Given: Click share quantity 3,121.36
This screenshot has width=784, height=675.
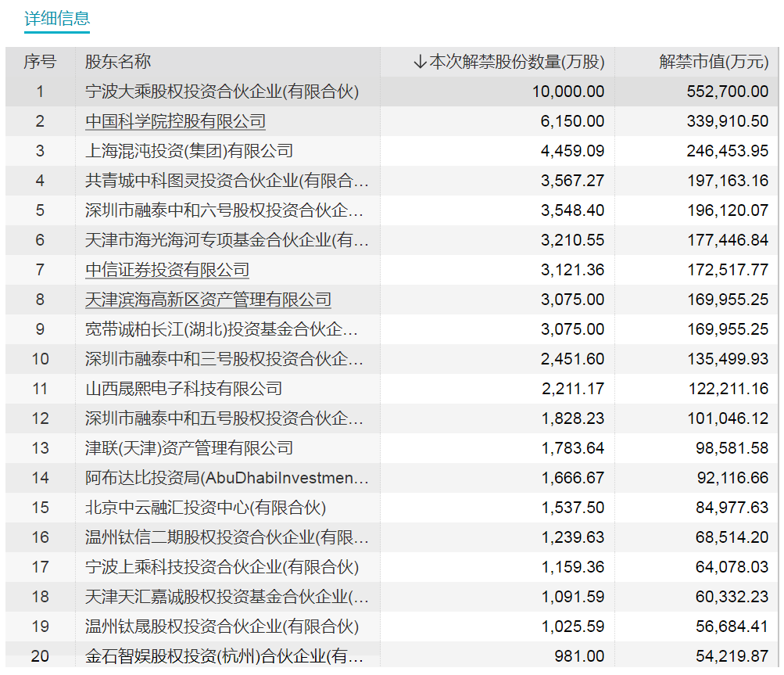Looking at the screenshot, I should pos(572,270).
